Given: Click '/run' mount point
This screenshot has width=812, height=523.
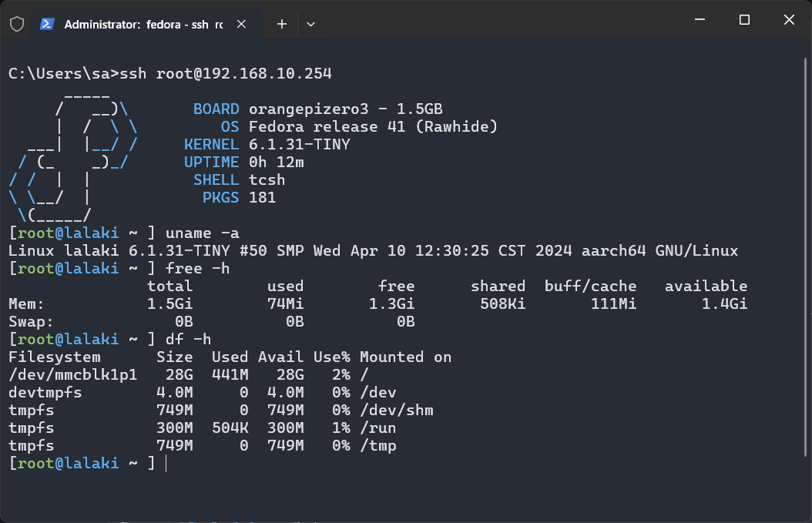Looking at the screenshot, I should 378,427.
